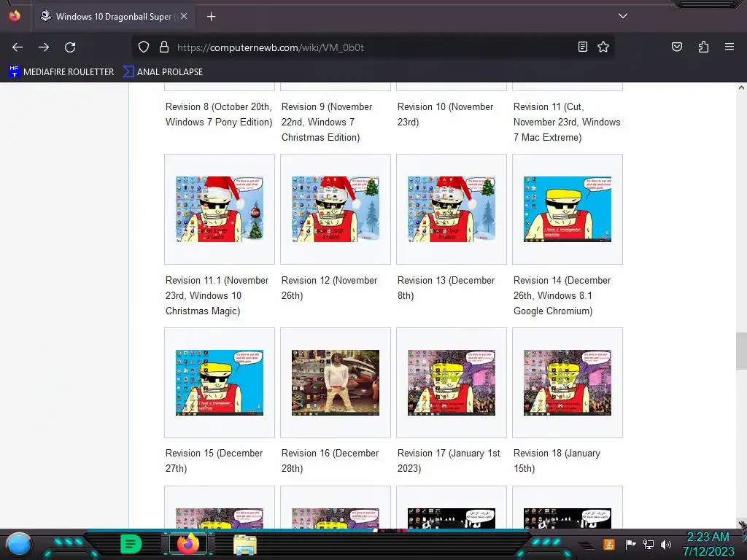Screen dimensions: 747x560
Task: Open File Explorer from taskbar
Action: [245, 544]
